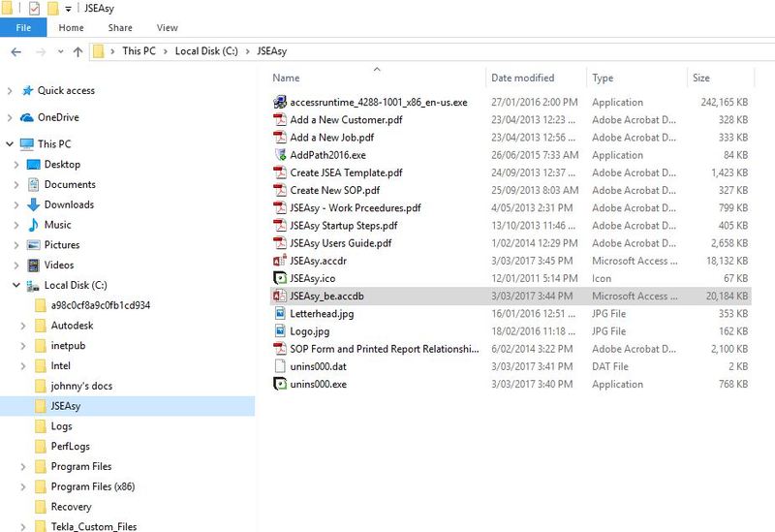Image resolution: width=775 pixels, height=532 pixels.
Task: Click the 12/01/2011 5:14 PM date cell
Action: click(x=535, y=278)
